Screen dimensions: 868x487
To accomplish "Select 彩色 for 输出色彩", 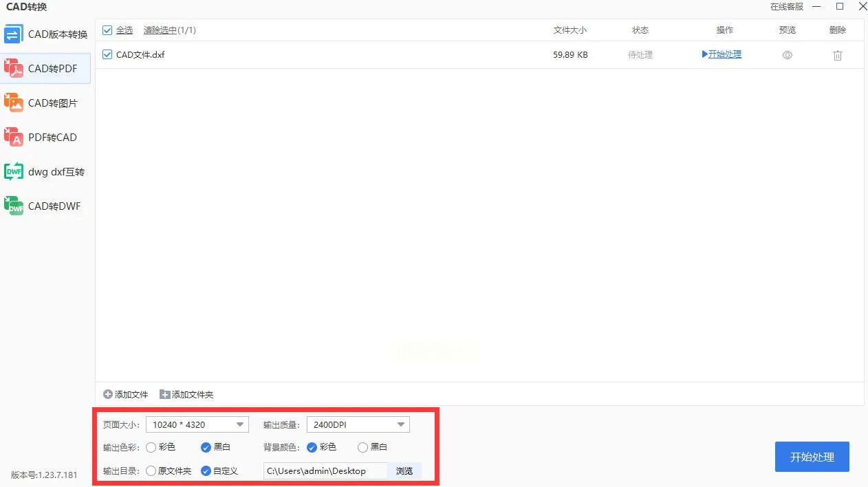I will pos(151,448).
